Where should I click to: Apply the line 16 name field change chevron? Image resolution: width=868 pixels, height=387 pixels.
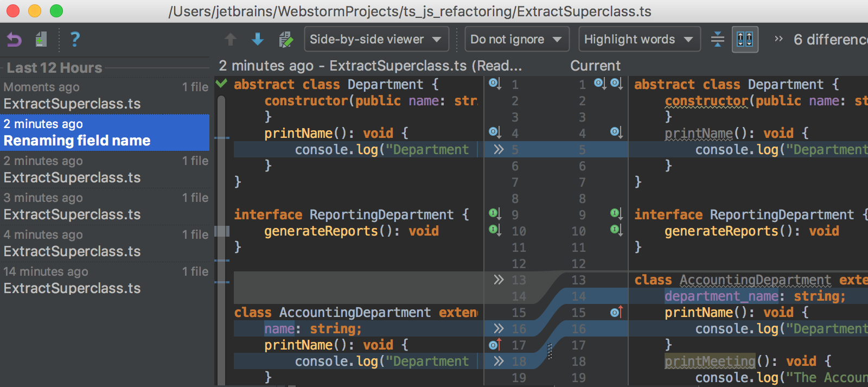tap(499, 328)
